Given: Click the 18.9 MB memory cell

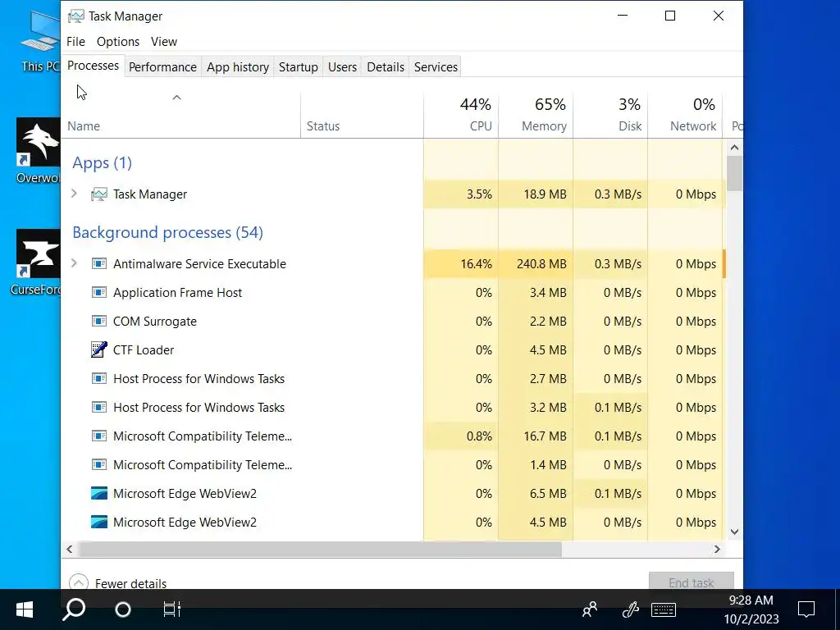Looking at the screenshot, I should pos(536,194).
